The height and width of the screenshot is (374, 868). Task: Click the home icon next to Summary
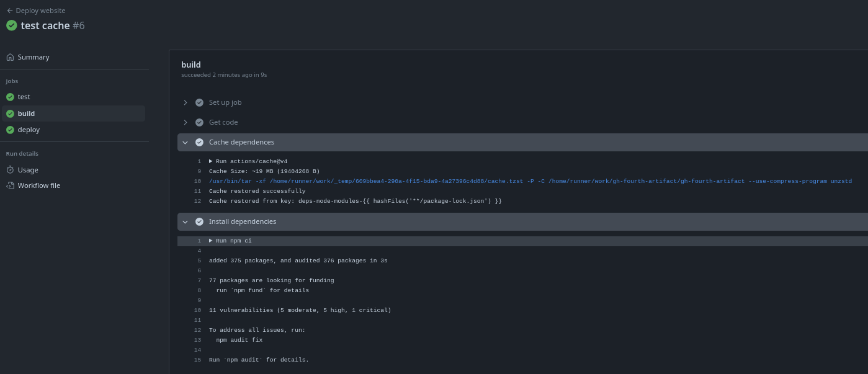(x=9, y=57)
